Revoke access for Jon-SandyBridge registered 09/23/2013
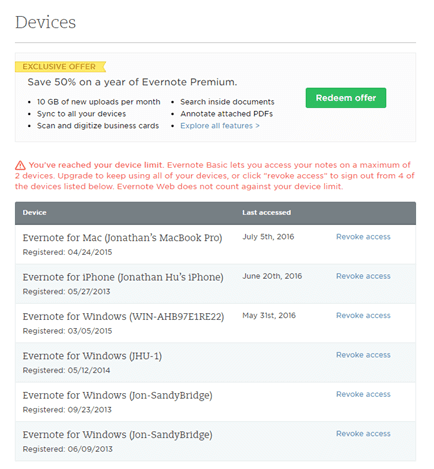The height and width of the screenshot is (469, 434). [363, 394]
